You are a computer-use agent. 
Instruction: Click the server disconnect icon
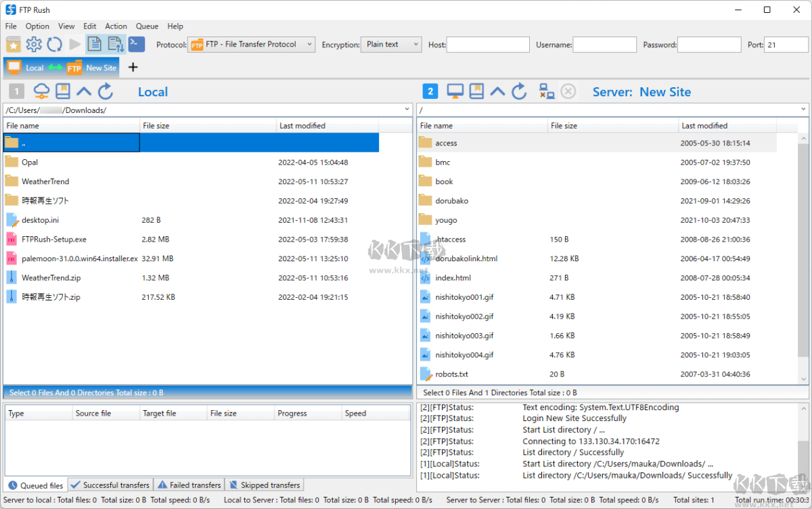point(547,91)
